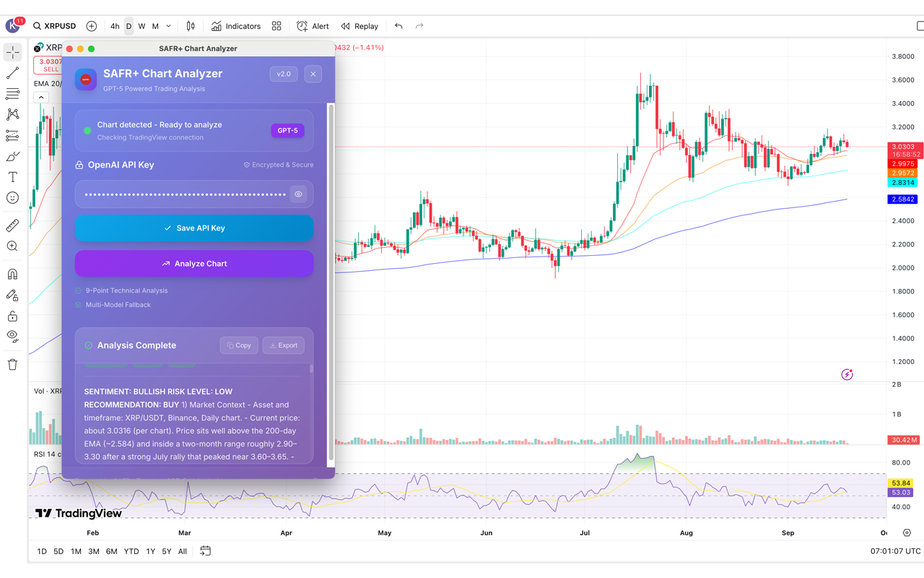The image size is (924, 578).
Task: Click the Save API Key button
Action: click(194, 228)
